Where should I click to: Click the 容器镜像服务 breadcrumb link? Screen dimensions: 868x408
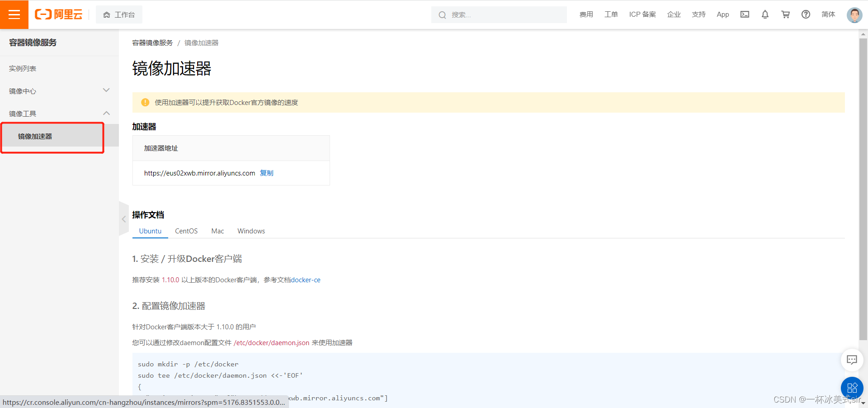pyautogui.click(x=152, y=43)
